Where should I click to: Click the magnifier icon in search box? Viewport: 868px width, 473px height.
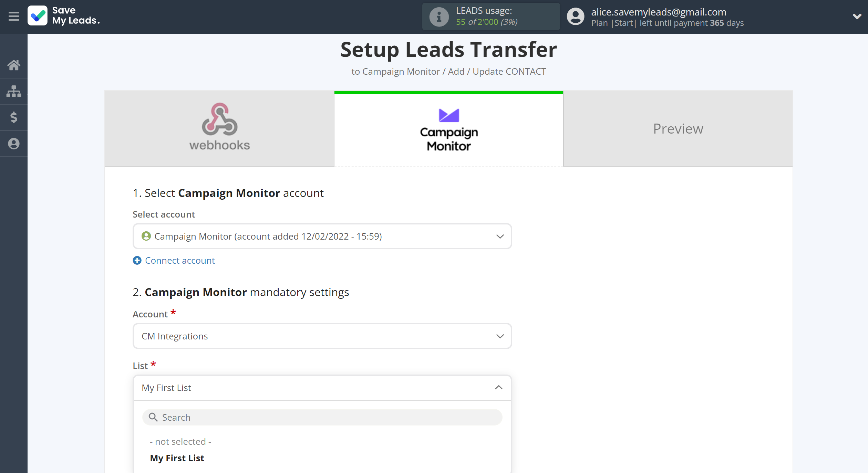coord(153,417)
